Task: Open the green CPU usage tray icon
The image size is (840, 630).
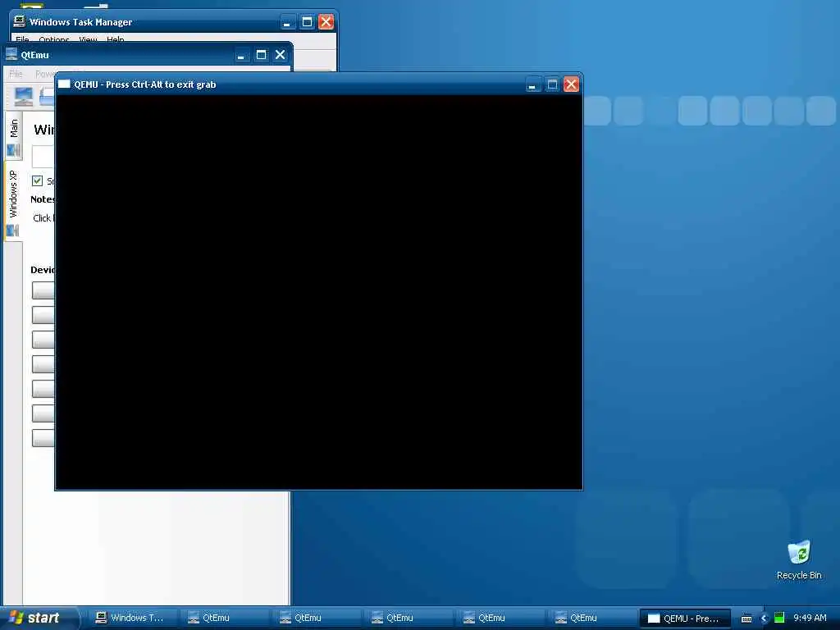Action: click(x=779, y=618)
